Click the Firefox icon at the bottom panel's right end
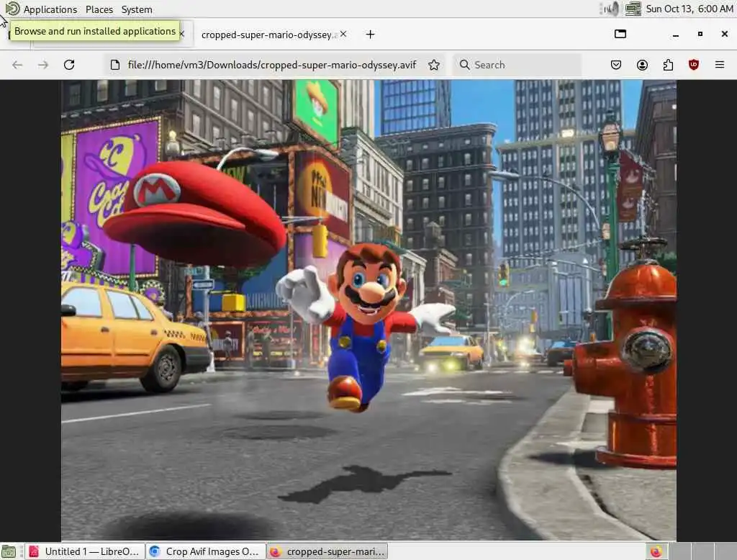Viewport: 737px width, 560px height. click(x=656, y=551)
